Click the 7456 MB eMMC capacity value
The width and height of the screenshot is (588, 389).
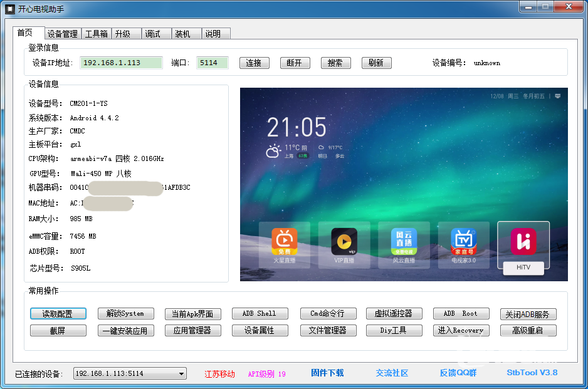coord(83,236)
